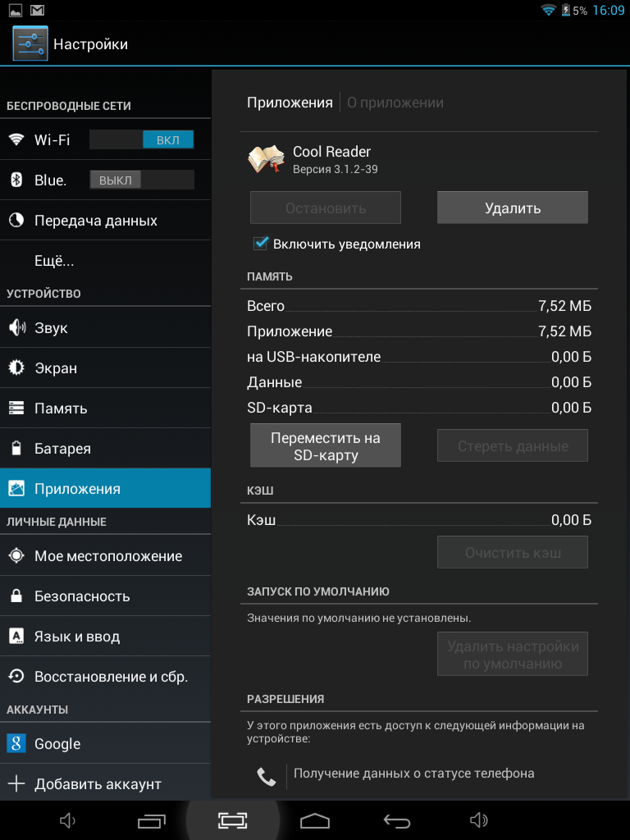
Task: Open recent apps via navigation bar
Action: (152, 820)
